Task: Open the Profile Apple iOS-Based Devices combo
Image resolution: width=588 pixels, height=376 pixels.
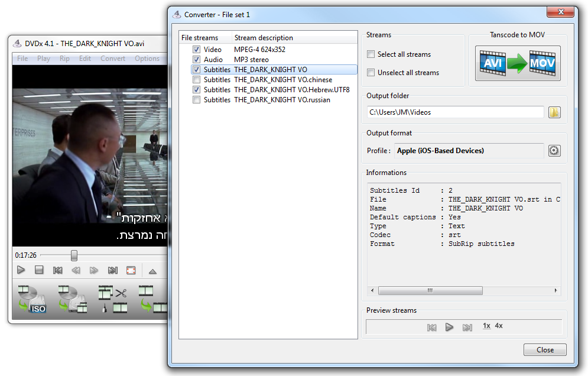Action: [469, 151]
